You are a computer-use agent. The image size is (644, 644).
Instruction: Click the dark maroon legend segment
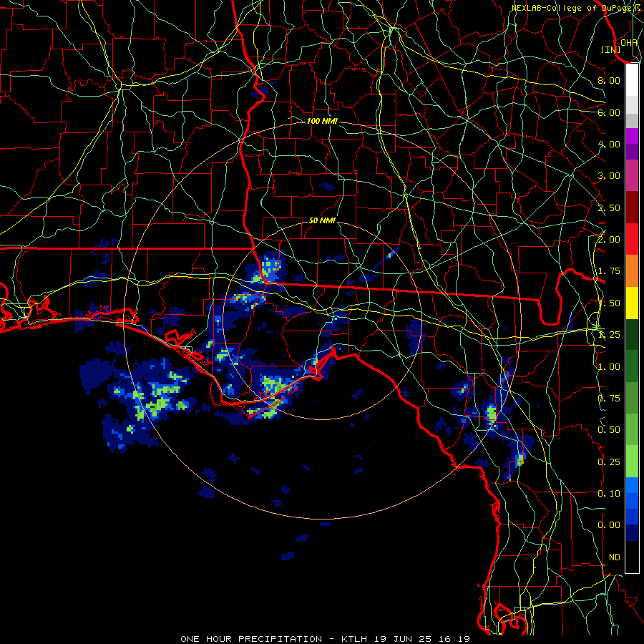point(632,208)
